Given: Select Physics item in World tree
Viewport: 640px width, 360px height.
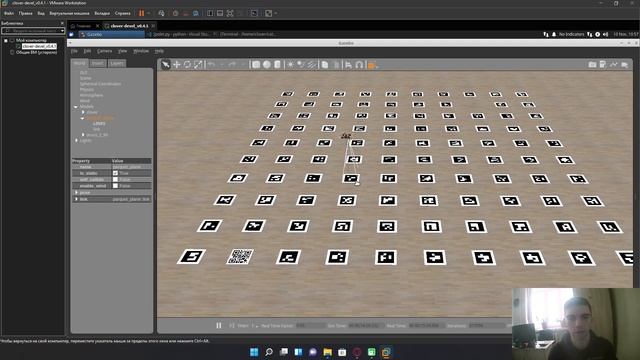Looking at the screenshot, I should click(87, 89).
